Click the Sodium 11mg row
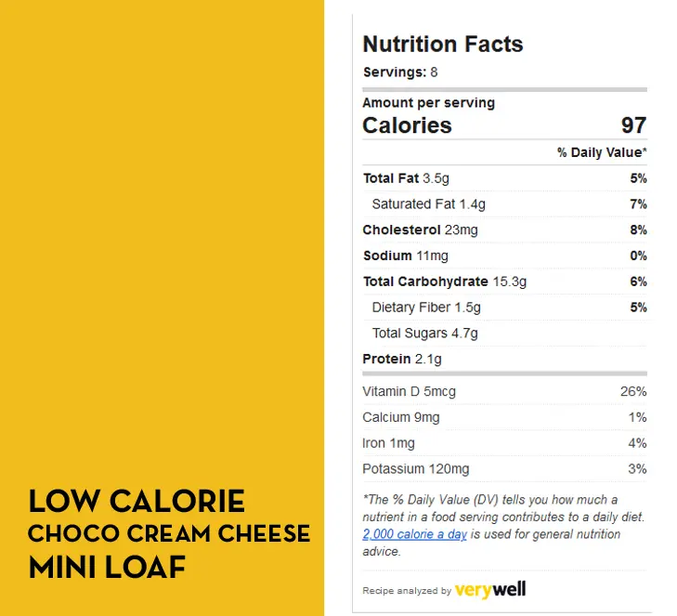 [504, 256]
